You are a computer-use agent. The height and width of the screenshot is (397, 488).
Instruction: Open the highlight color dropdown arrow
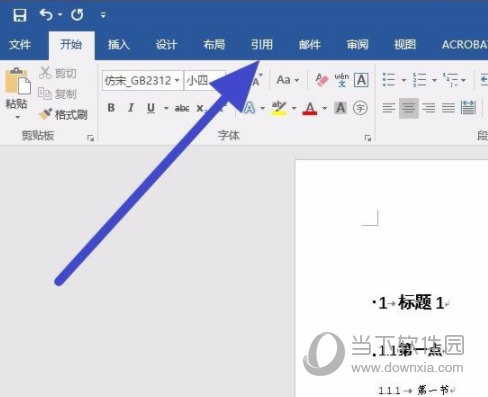pyautogui.click(x=294, y=108)
